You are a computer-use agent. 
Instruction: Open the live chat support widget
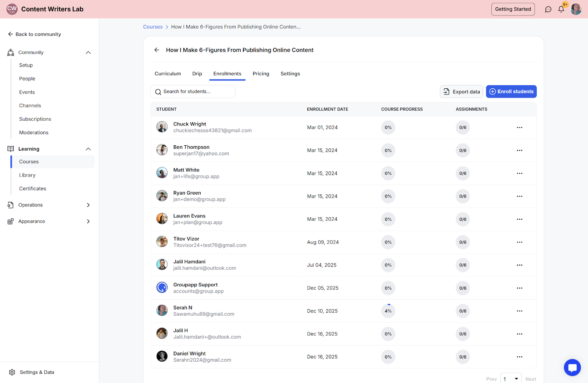coord(572,367)
